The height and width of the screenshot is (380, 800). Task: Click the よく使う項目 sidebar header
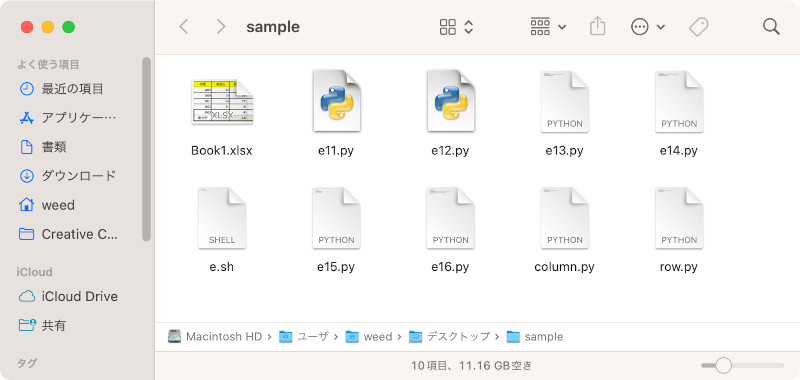[x=48, y=65]
